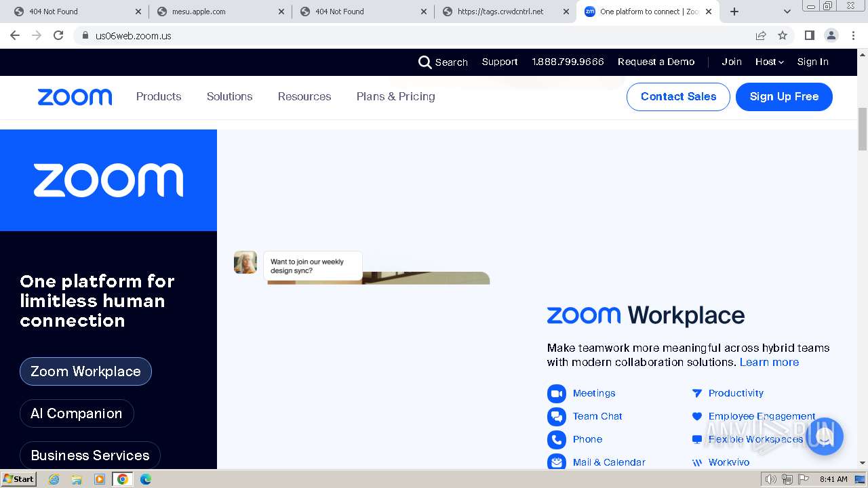This screenshot has width=868, height=488.
Task: Click the Workvivo logo icon
Action: point(696,462)
